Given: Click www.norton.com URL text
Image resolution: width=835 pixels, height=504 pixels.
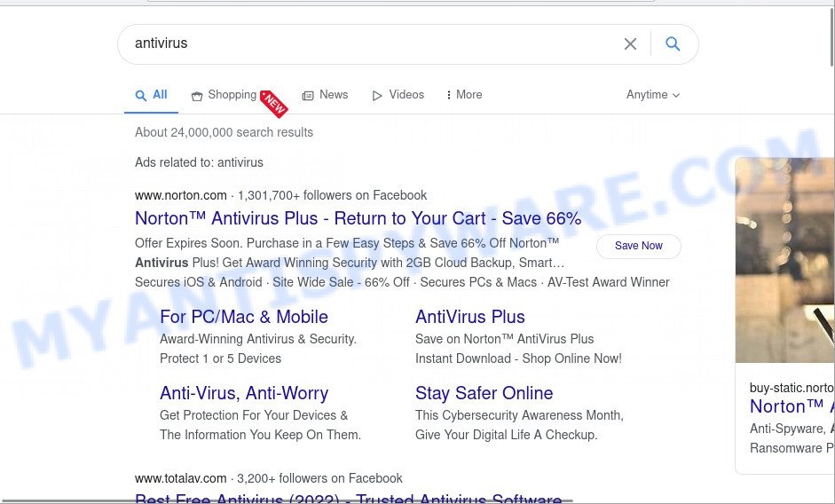Looking at the screenshot, I should coord(180,195).
